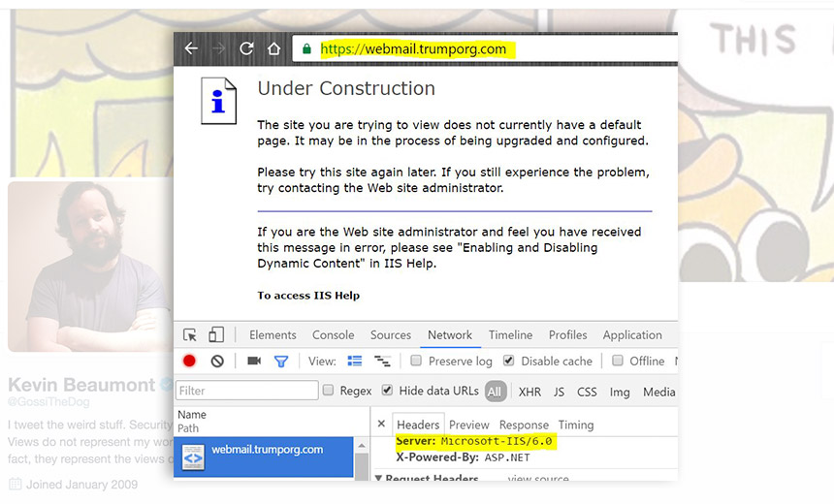Uncheck the Disable cache checkbox
This screenshot has height=504, width=834.
coord(508,361)
